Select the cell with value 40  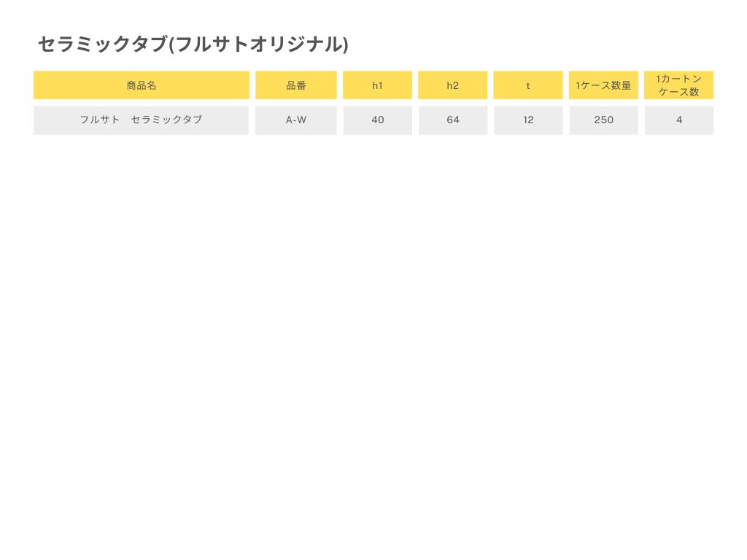click(378, 120)
